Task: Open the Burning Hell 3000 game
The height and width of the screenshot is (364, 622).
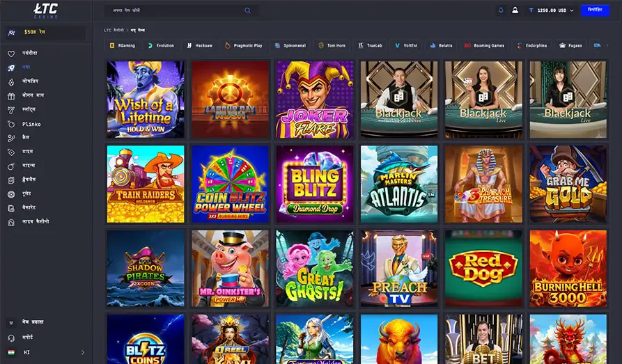Action: tap(568, 269)
